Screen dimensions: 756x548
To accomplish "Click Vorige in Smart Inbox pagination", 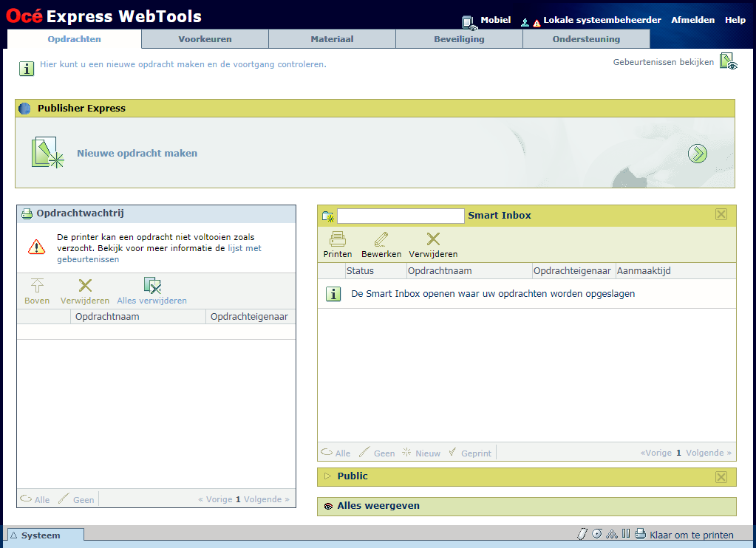I will click(655, 453).
